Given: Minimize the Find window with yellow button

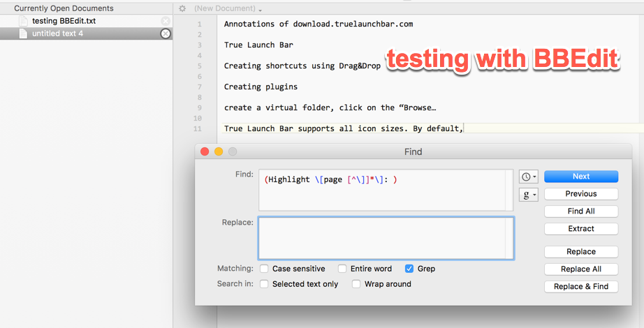Looking at the screenshot, I should point(219,151).
